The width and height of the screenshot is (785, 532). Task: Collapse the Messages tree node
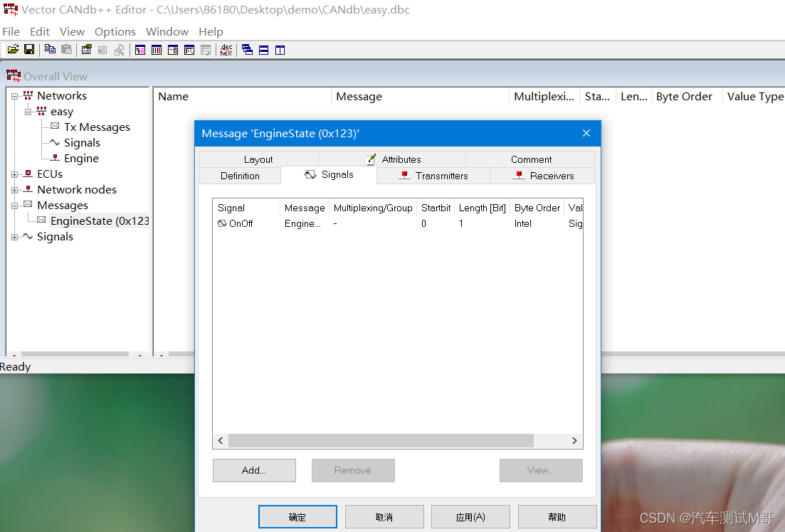(x=14, y=206)
